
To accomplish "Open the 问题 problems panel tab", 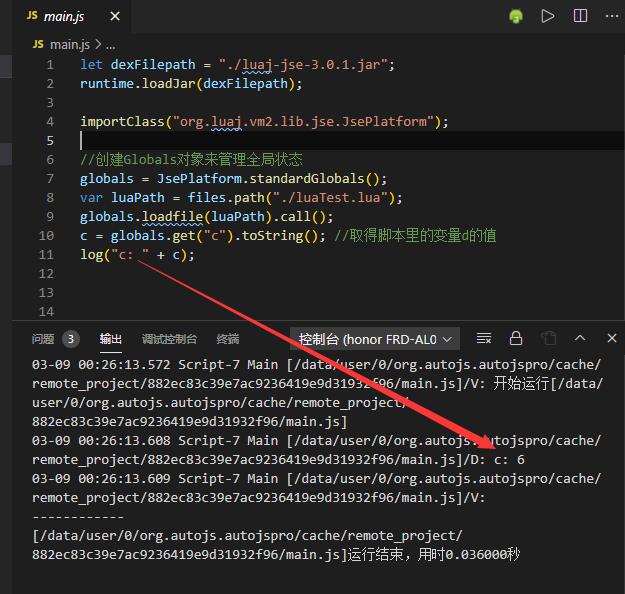I will pos(43,339).
